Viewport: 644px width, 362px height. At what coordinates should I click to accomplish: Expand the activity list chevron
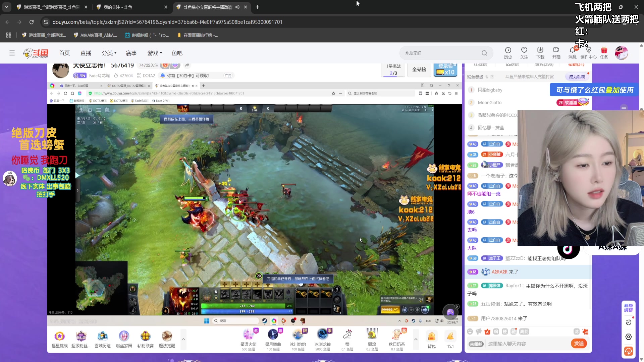coord(183,339)
